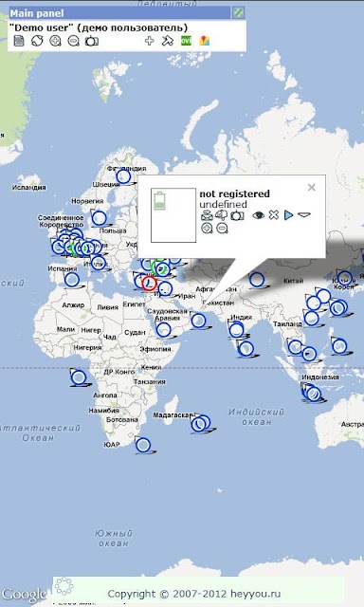Click the refresh arrows icon in Main panel
Image resolution: width=364 pixels, height=607 pixels.
point(37,41)
